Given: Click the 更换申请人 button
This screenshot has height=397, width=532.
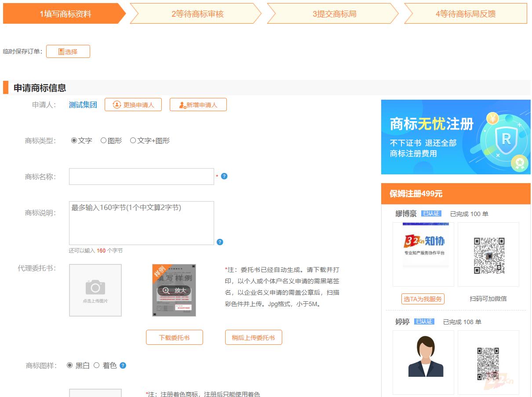Looking at the screenshot, I should [x=133, y=105].
